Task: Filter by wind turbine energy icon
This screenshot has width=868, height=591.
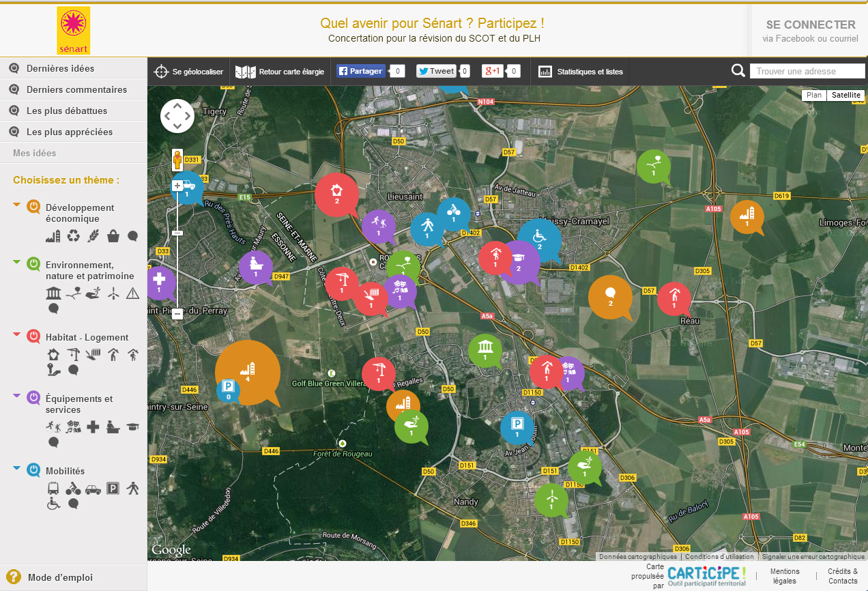Action: coord(113,293)
